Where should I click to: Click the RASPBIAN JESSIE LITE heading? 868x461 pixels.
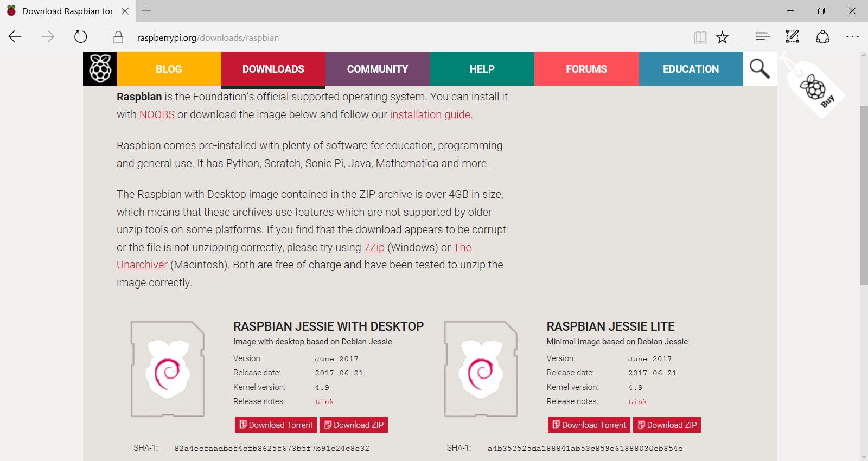(610, 326)
